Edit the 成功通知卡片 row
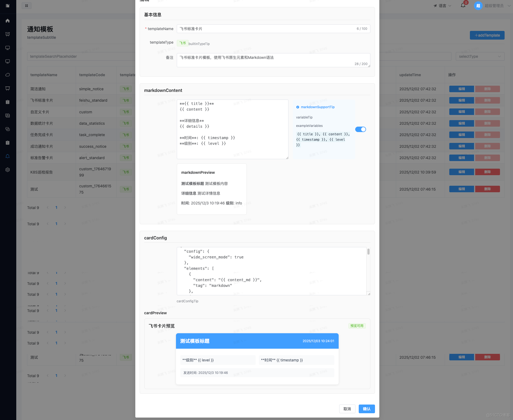This screenshot has height=420, width=513. [461, 146]
